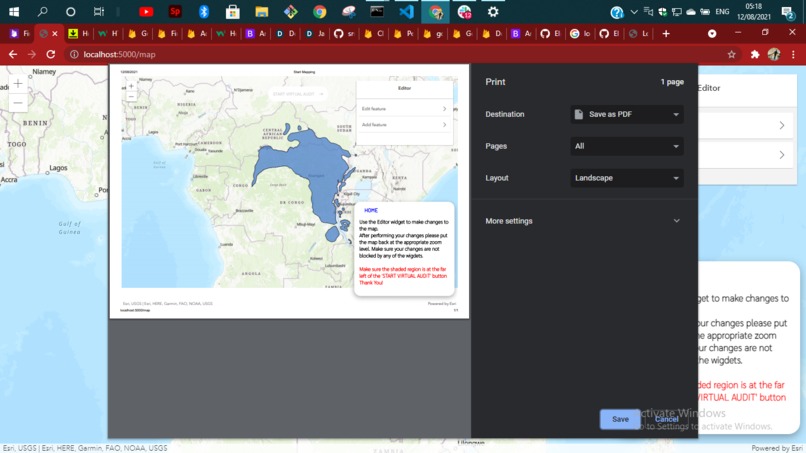Open the tab search dropdown
This screenshot has height=453, width=806.
pos(712,33)
